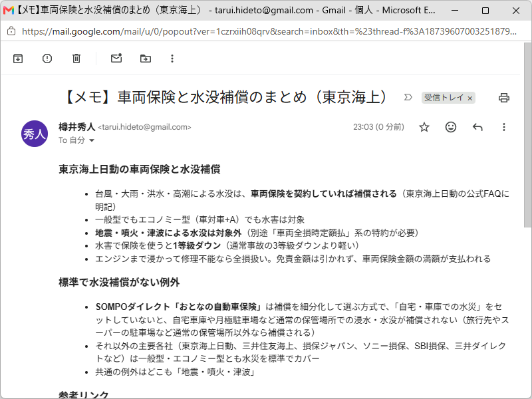This screenshot has width=532, height=399.
Task: Click the vertical scrollbar thumb
Action: 527,135
